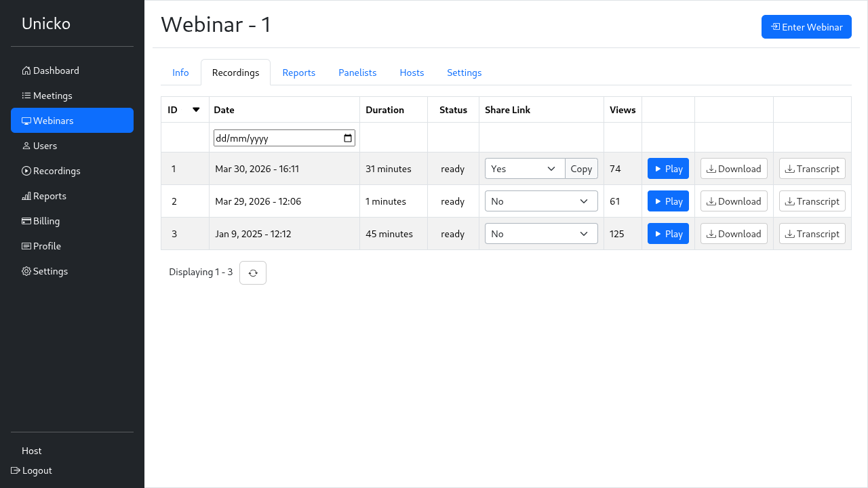Refresh the recordings list
Image resolution: width=868 pixels, height=488 pixels.
(x=253, y=272)
